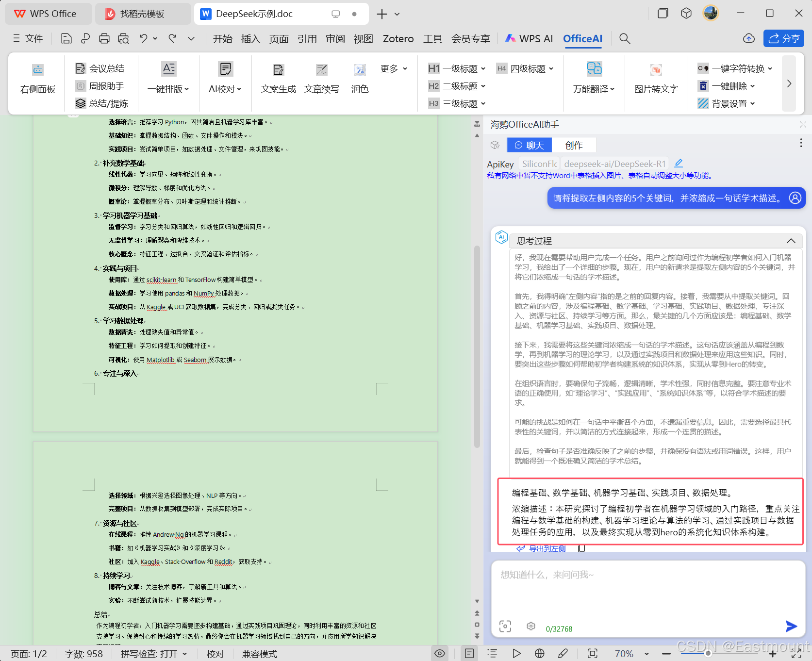Click the chat settings gear icon
Image resolution: width=812 pixels, height=661 pixels.
click(531, 626)
